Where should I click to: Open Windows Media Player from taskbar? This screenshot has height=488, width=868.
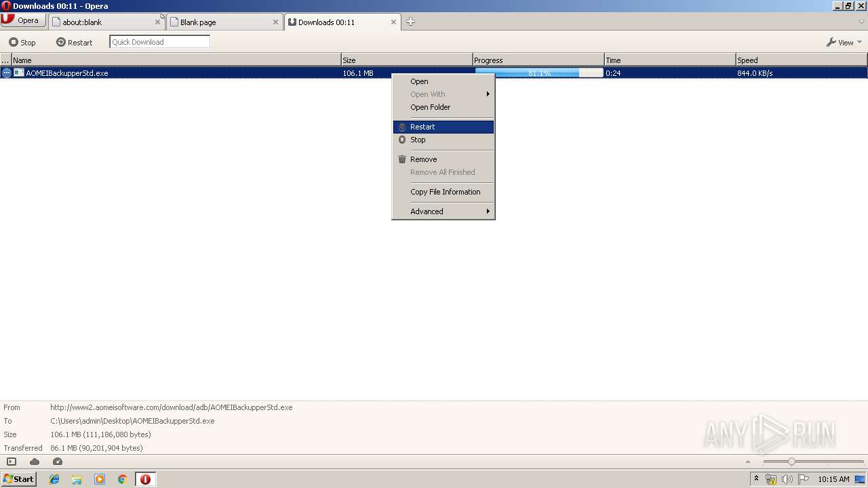pyautogui.click(x=100, y=479)
